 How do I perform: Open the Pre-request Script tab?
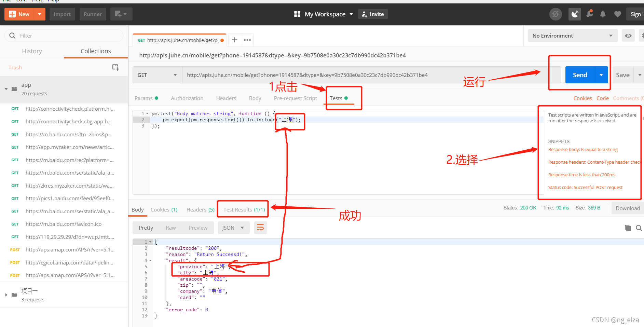(296, 98)
